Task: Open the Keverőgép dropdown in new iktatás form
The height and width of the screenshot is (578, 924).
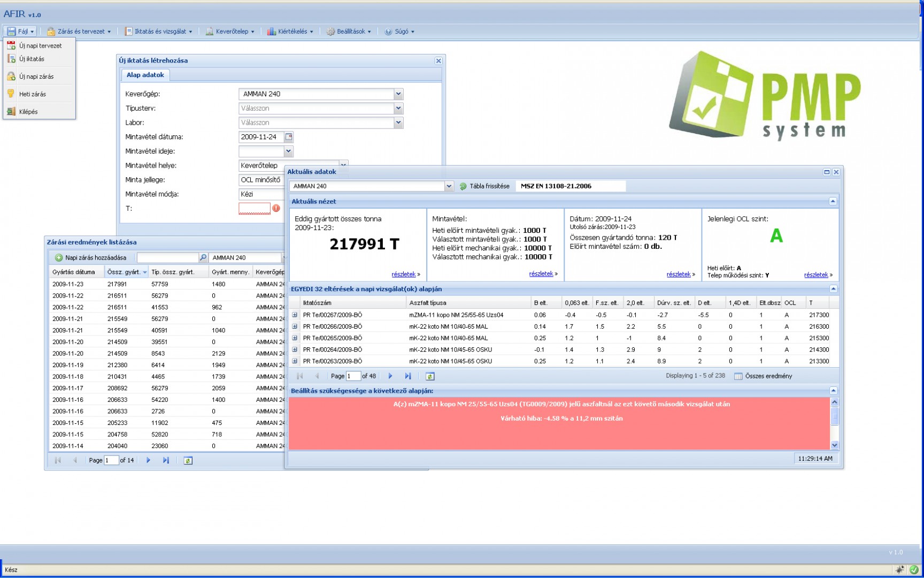Action: [x=398, y=94]
